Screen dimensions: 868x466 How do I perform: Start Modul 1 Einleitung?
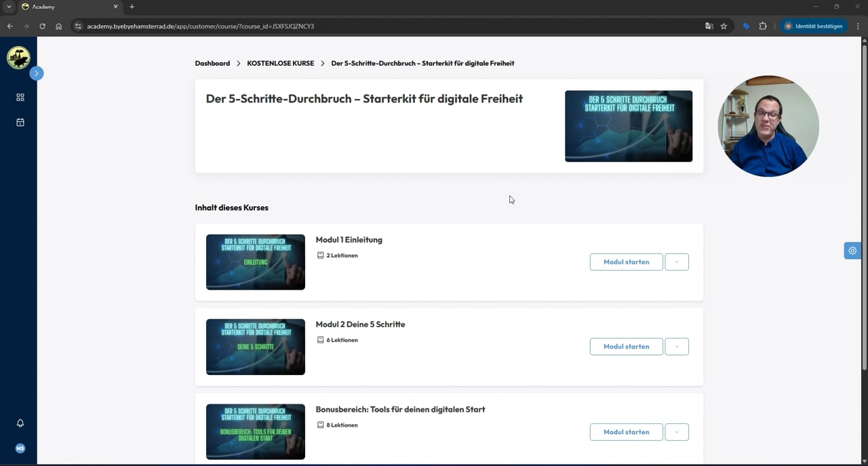pyautogui.click(x=626, y=262)
